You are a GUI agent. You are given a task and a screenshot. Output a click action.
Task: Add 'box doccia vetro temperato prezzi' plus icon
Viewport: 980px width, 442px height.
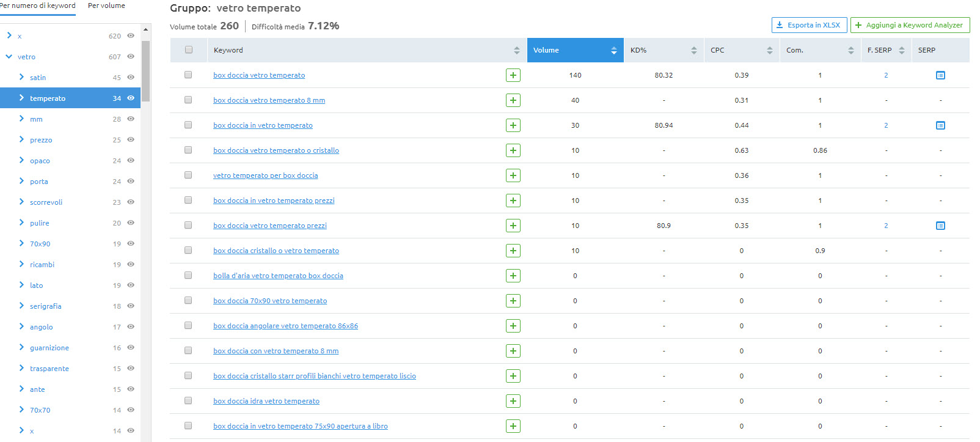coord(513,226)
